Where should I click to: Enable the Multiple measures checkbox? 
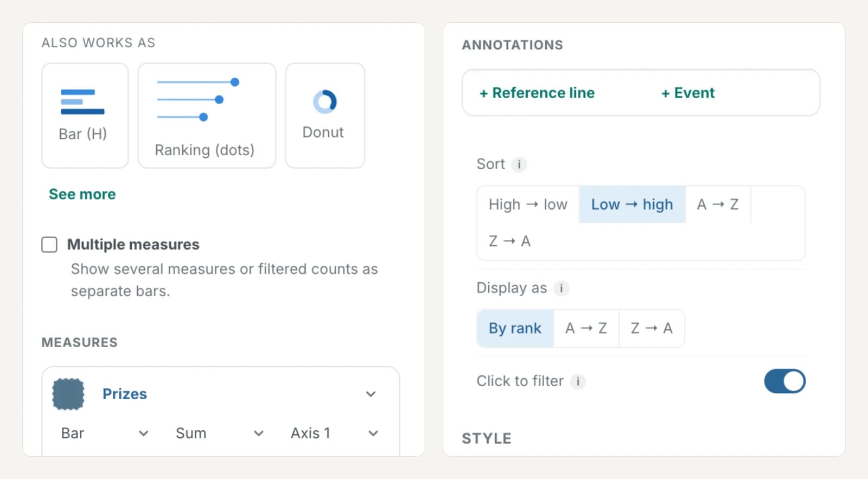click(49, 245)
